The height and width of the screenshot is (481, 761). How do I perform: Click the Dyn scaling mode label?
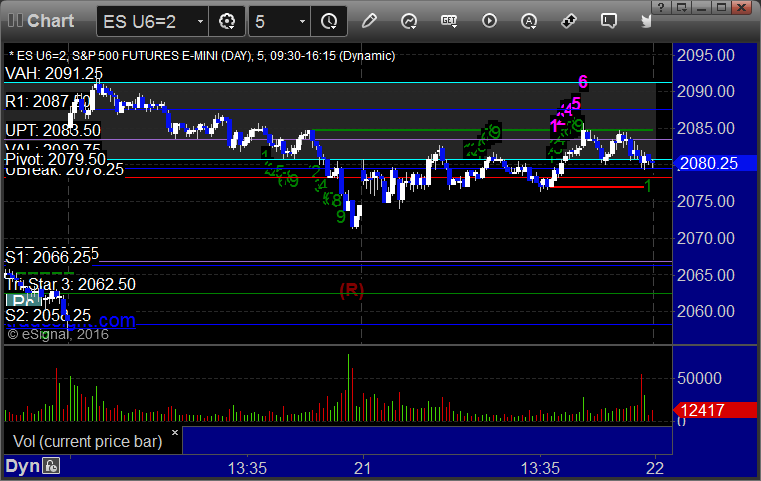(22, 466)
